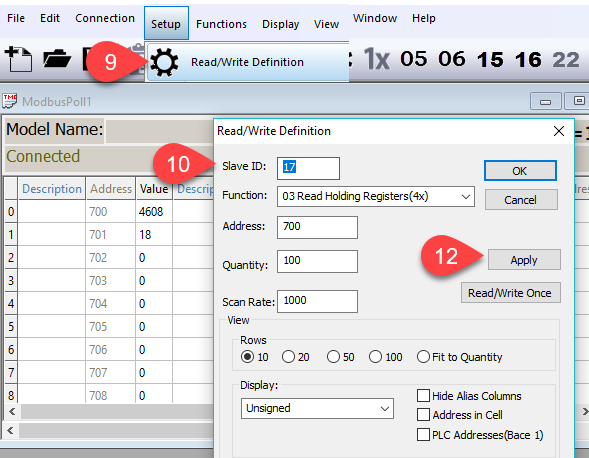Select function 16 toolbar button
Screen dimensions: 589x458
pyautogui.click(x=529, y=60)
